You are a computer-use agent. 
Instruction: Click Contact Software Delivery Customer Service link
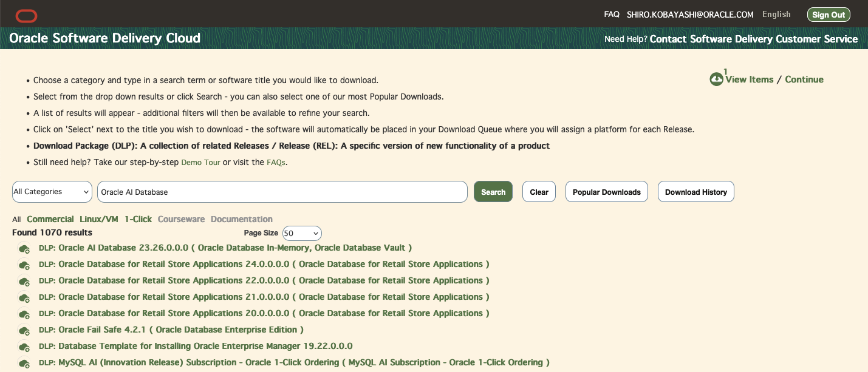754,39
